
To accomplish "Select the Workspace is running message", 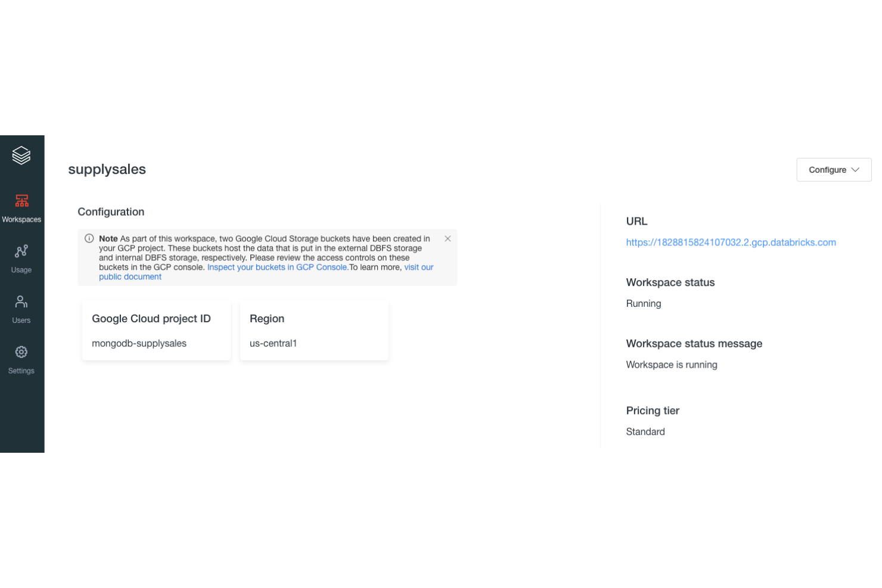I will tap(672, 365).
